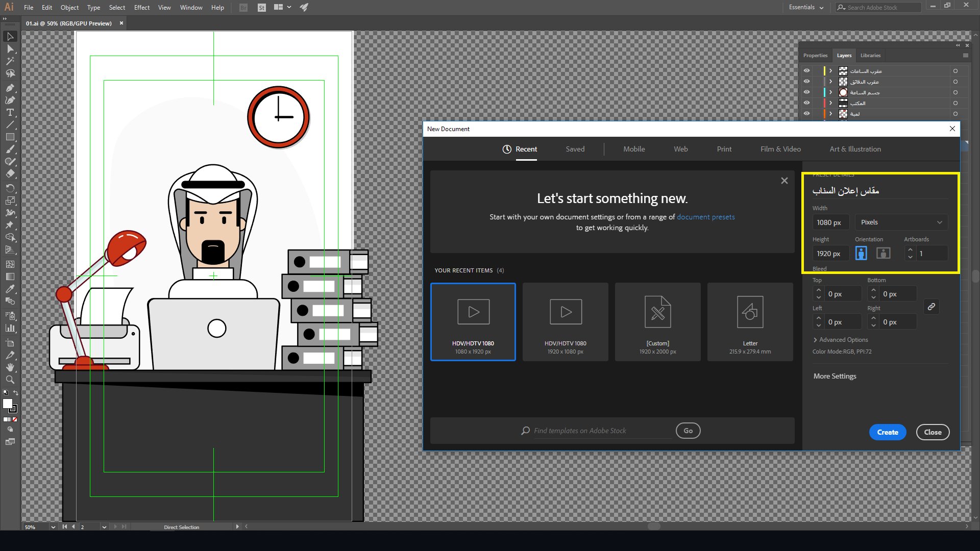Click the link bleed values icon

click(x=931, y=307)
